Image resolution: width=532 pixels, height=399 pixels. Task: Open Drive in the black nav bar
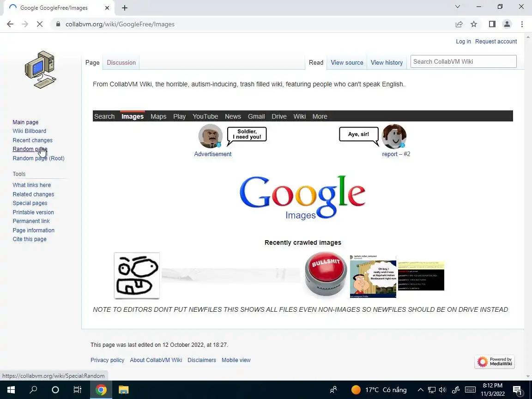279,116
